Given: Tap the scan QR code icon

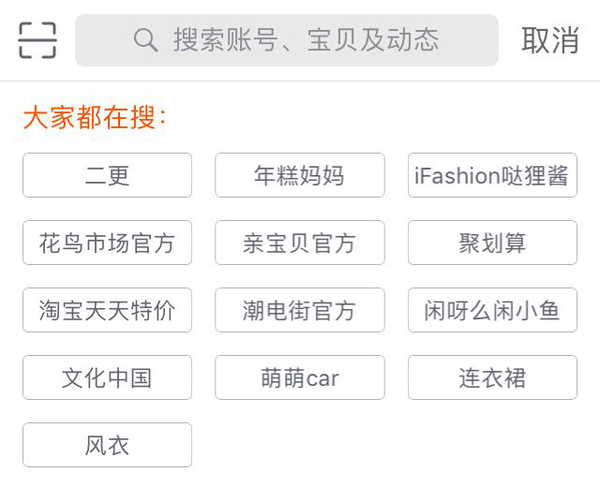Looking at the screenshot, I should click(38, 40).
